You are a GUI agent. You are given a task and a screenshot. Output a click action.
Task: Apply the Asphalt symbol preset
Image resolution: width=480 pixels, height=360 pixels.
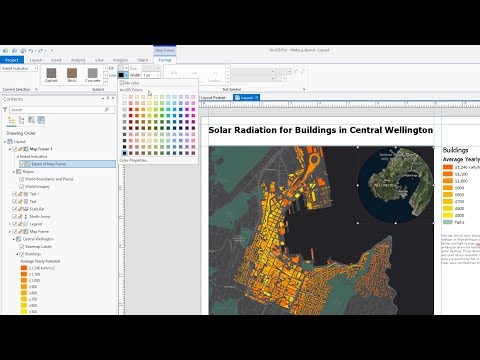(51, 75)
